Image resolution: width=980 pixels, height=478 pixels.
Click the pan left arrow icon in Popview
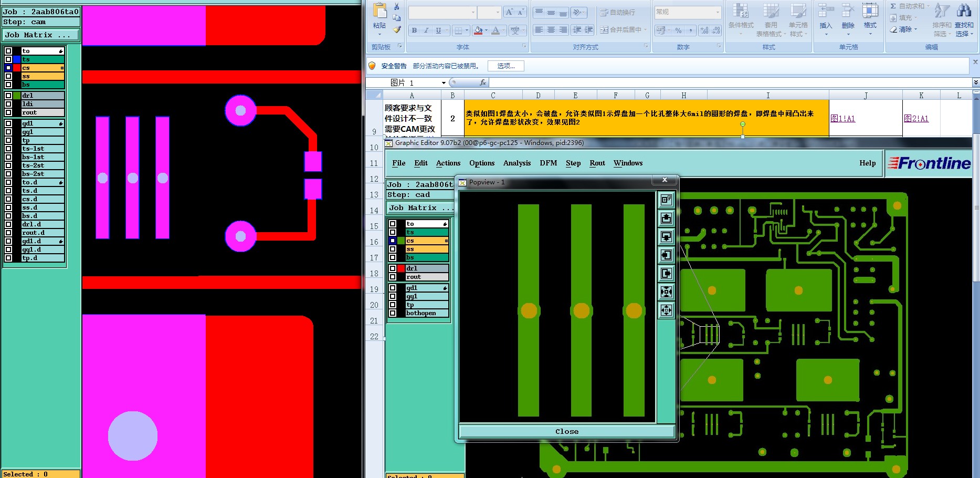point(666,255)
